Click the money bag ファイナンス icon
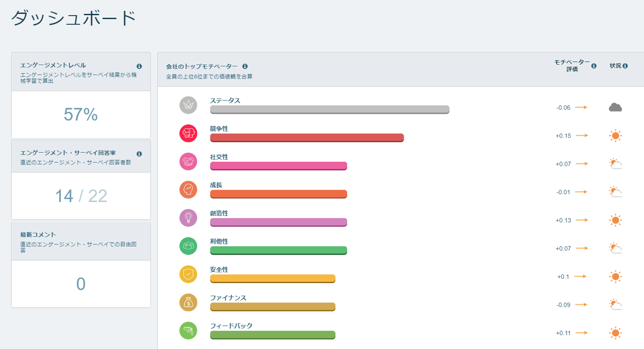The image size is (644, 349). pyautogui.click(x=188, y=302)
